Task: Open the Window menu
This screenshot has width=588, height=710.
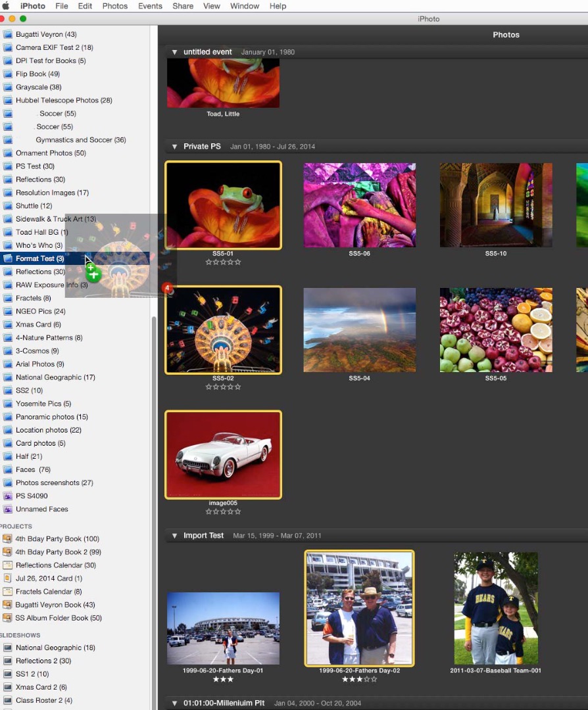Action: coord(245,6)
